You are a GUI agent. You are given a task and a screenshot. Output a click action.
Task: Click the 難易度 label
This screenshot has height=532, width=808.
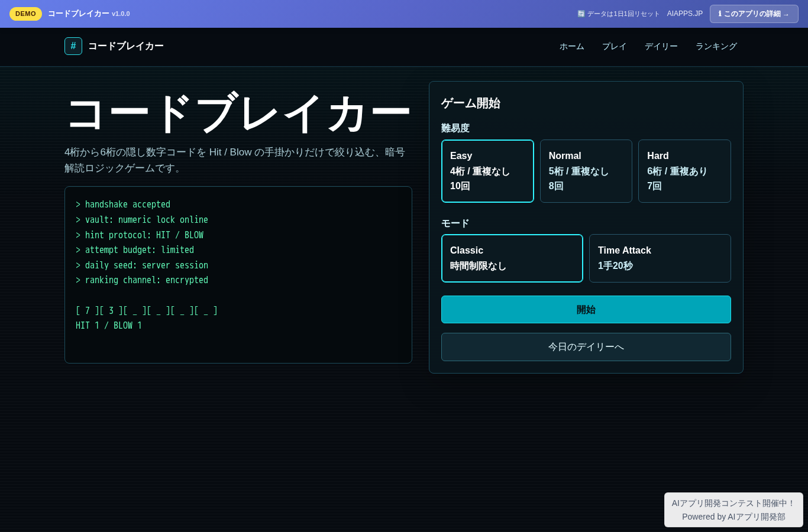point(455,128)
